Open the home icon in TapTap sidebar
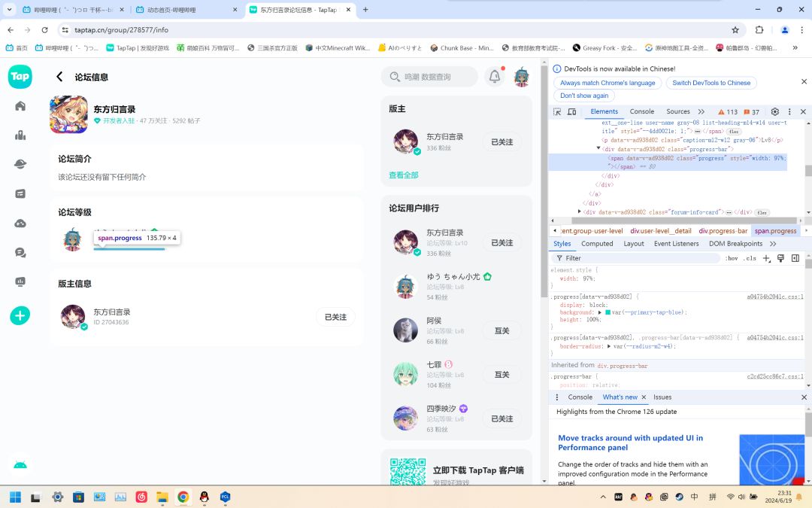The image size is (812, 508). point(20,106)
